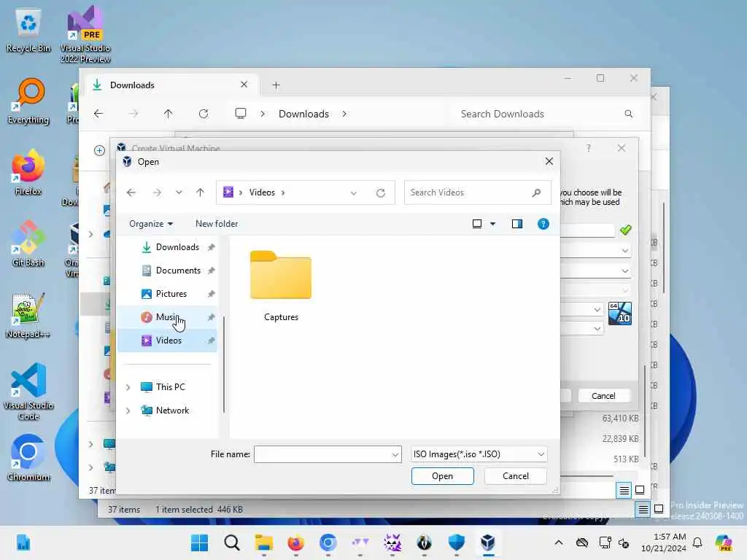This screenshot has height=560, width=747.
Task: Go up a level in Downloads Explorer window
Action: pos(169,114)
